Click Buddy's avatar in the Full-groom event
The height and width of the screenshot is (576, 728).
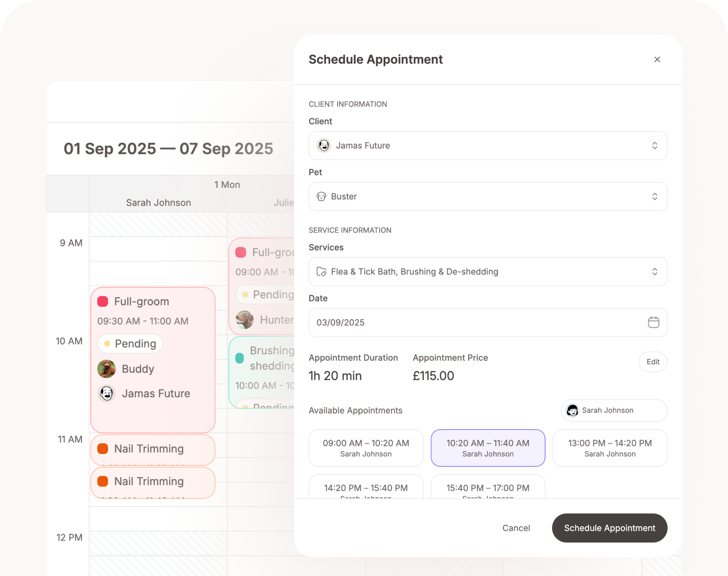click(107, 369)
